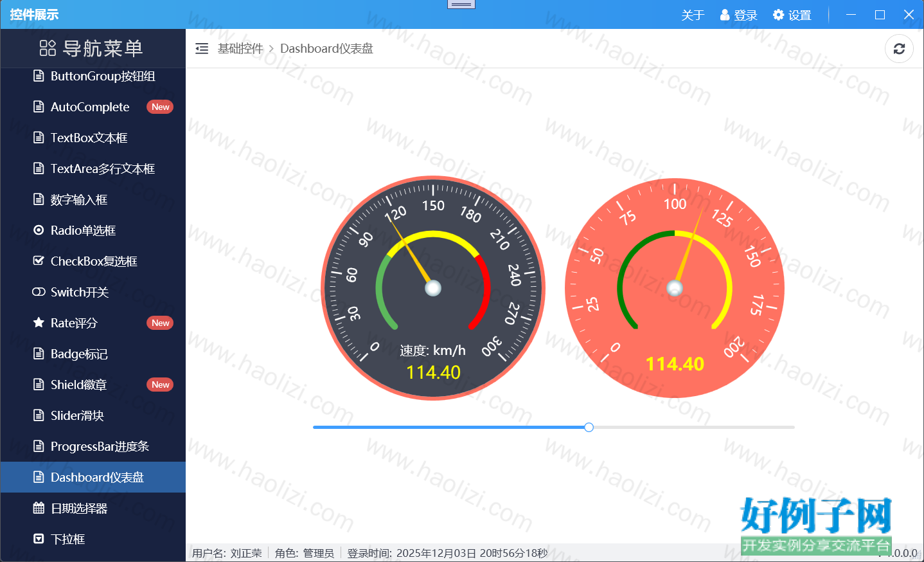The width and height of the screenshot is (924, 562).
Task: Click the 基础控件 breadcrumb link
Action: point(240,49)
